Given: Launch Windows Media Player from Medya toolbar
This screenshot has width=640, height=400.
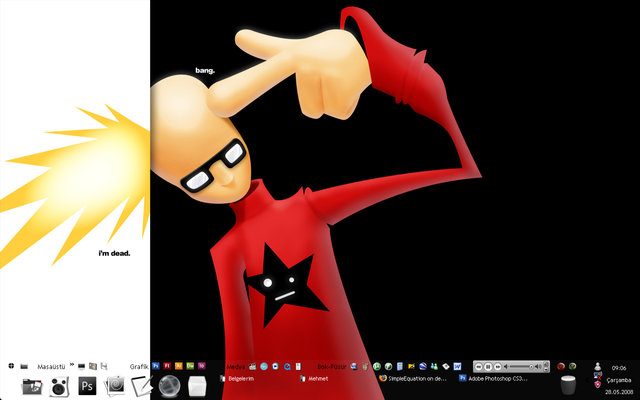Looking at the screenshot, I should pos(275,367).
